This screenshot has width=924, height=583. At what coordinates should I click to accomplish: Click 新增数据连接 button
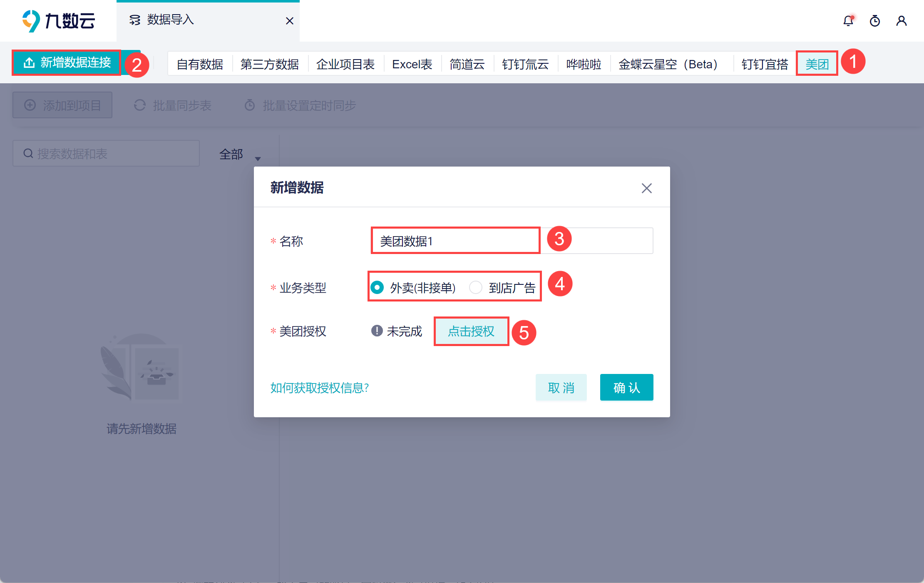pyautogui.click(x=67, y=63)
